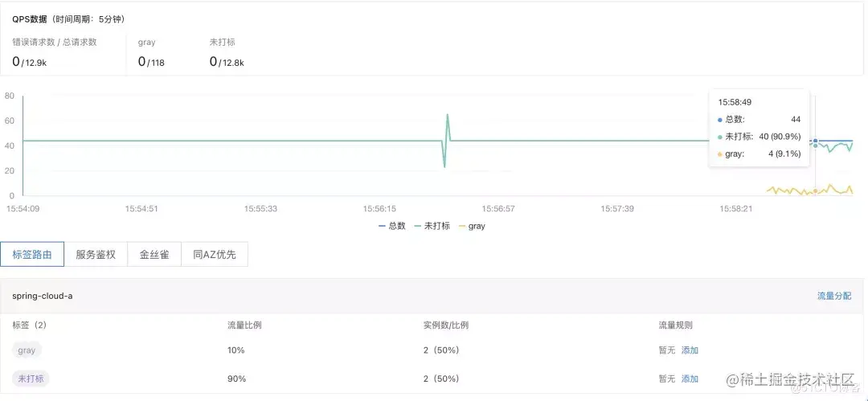Click the 15:56:57 time axis label
This screenshot has width=868, height=401.
coord(498,209)
